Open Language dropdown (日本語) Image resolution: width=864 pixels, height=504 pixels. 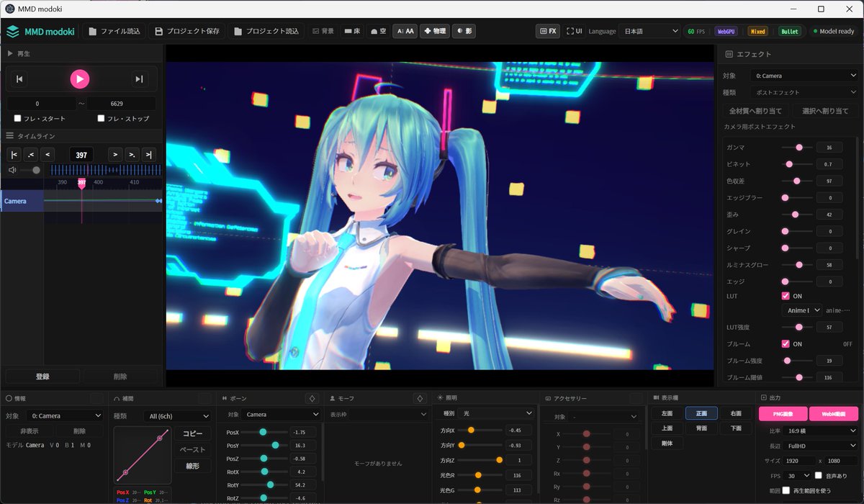point(649,32)
